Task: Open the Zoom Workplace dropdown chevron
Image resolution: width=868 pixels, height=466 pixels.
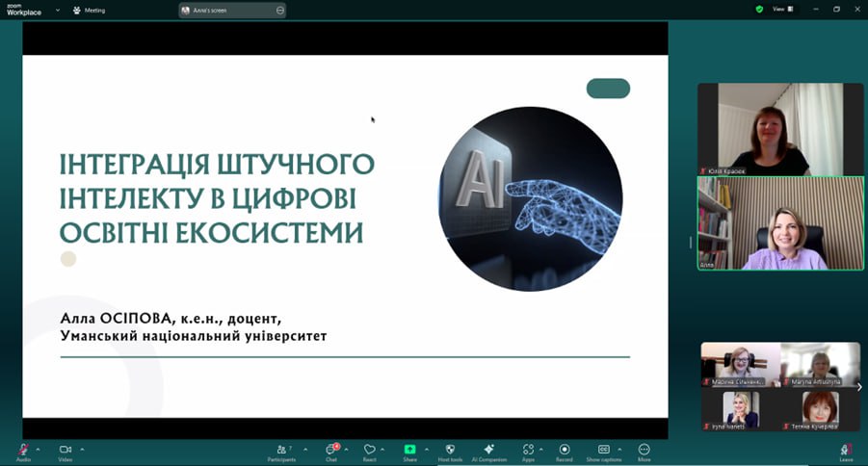Action: pos(57,10)
